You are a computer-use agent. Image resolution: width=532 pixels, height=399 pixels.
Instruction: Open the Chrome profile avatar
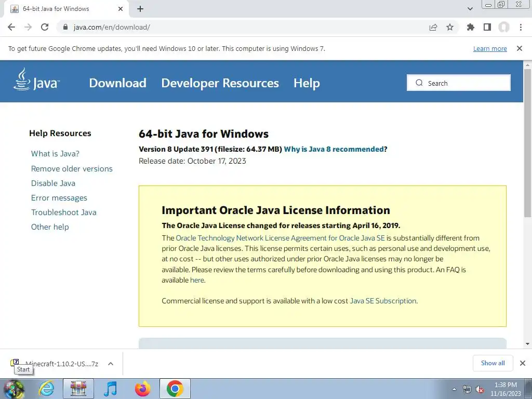(504, 27)
